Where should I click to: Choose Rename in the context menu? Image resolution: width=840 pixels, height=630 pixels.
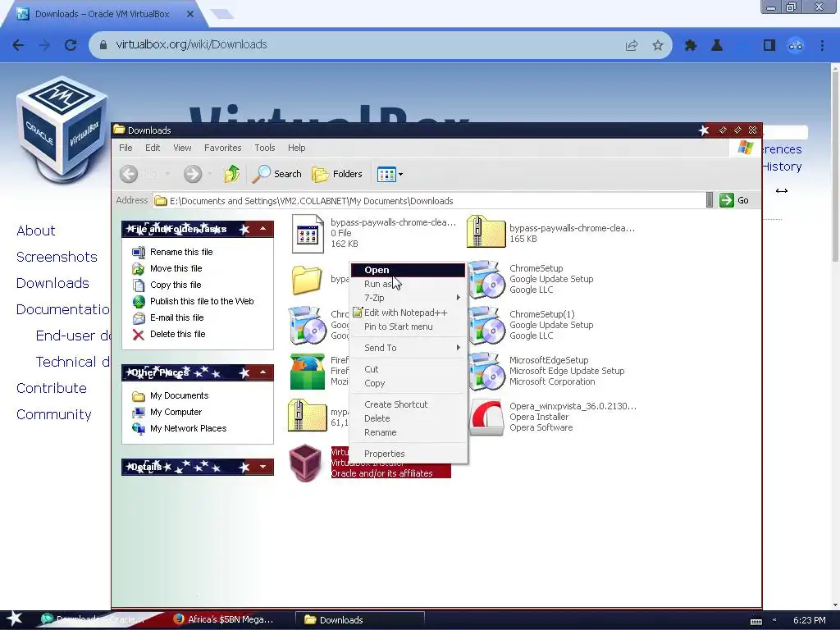tap(409, 432)
